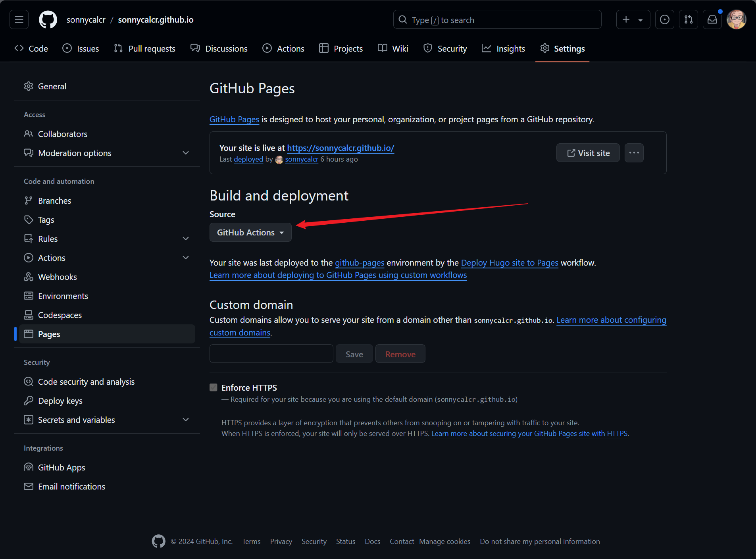Open Webhooks settings

pos(107,277)
